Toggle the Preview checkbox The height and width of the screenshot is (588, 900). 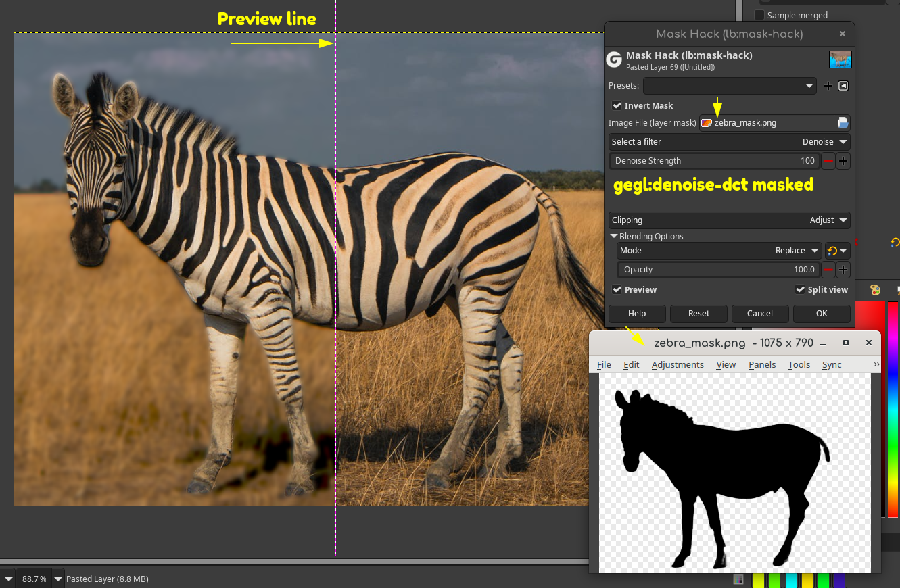tap(617, 289)
